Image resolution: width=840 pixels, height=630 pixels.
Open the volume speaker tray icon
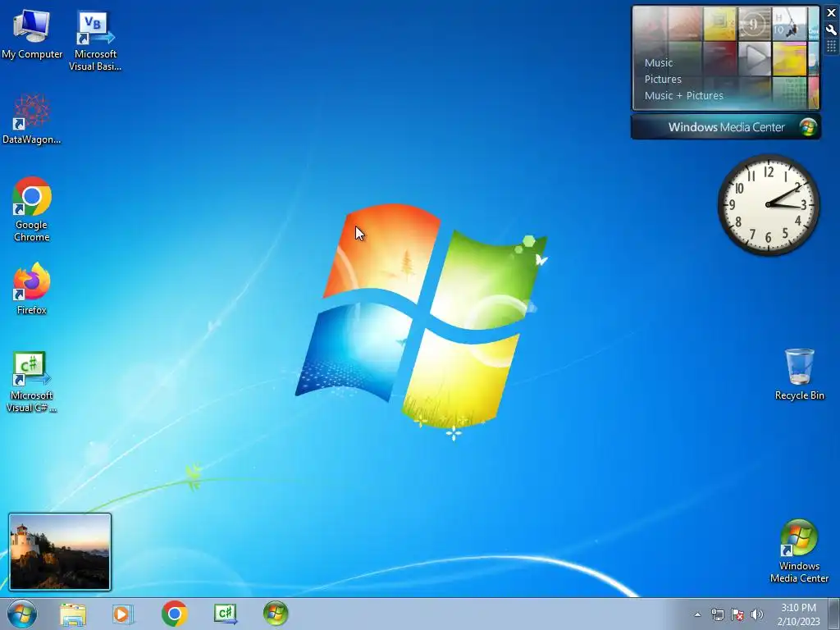(757, 614)
